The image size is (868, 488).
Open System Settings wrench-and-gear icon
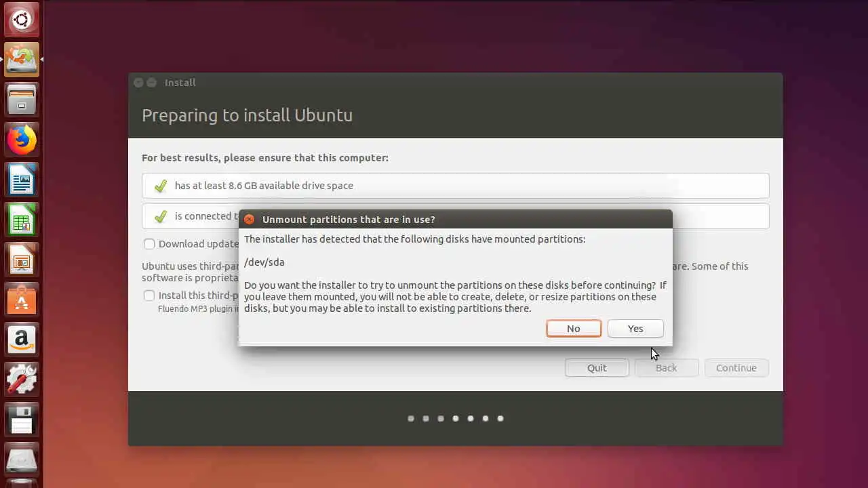[x=22, y=380]
